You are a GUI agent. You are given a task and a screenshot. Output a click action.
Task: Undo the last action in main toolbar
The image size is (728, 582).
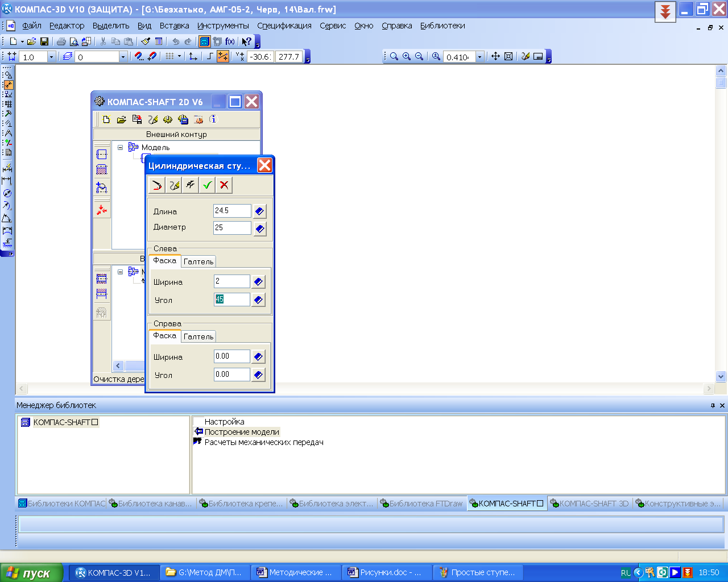tap(176, 41)
